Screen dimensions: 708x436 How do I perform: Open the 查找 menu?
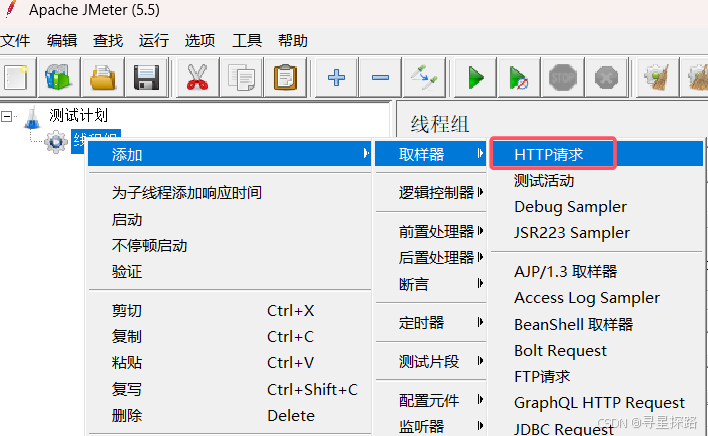point(108,41)
